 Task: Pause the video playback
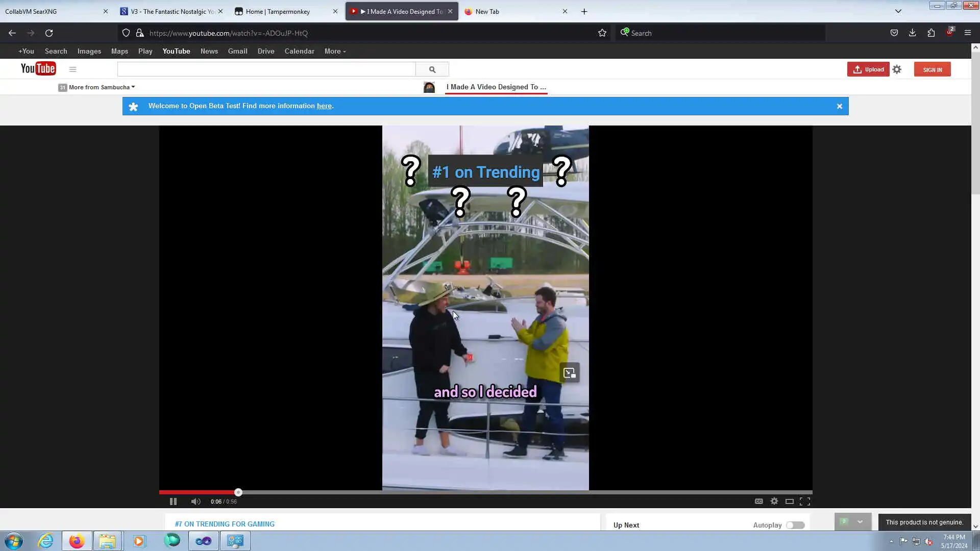tap(173, 502)
